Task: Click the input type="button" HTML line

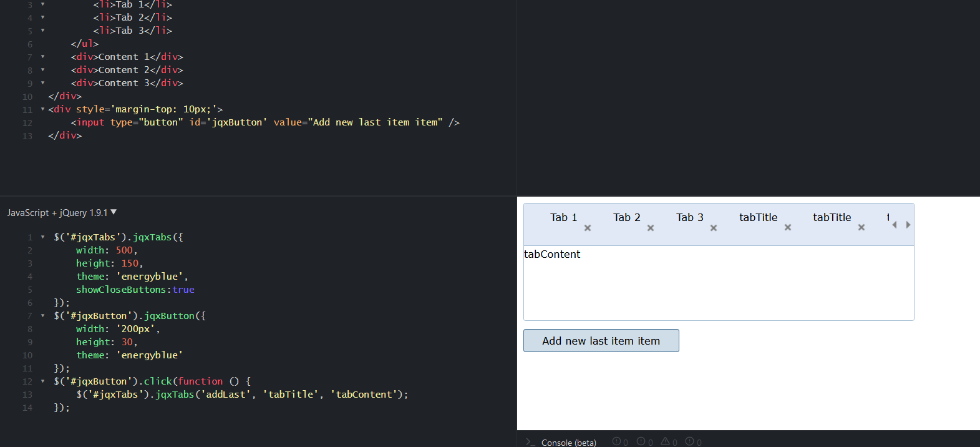Action: click(x=265, y=122)
